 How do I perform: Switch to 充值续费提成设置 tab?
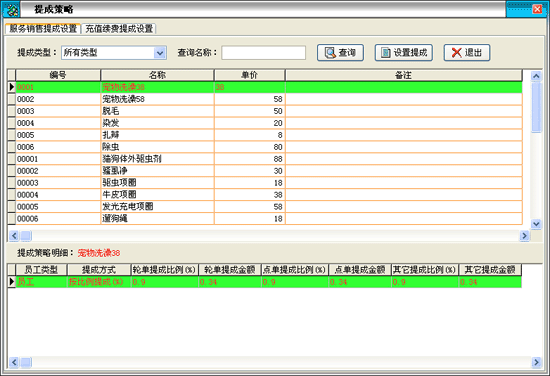tap(119, 29)
